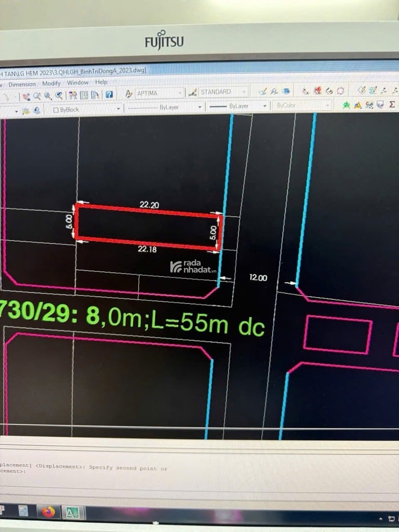Click the Zoom realtime magnifier icon
This screenshot has height=532, width=399.
pos(37,96)
